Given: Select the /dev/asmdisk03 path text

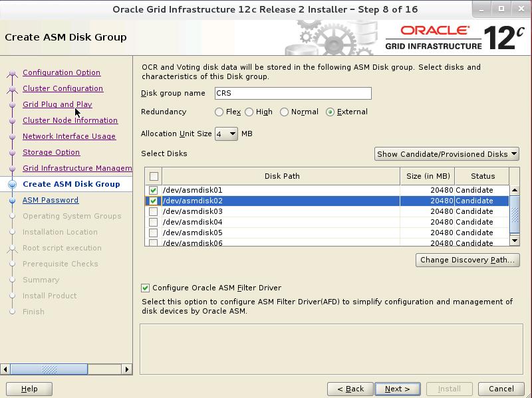Looking at the screenshot, I should 193,211.
